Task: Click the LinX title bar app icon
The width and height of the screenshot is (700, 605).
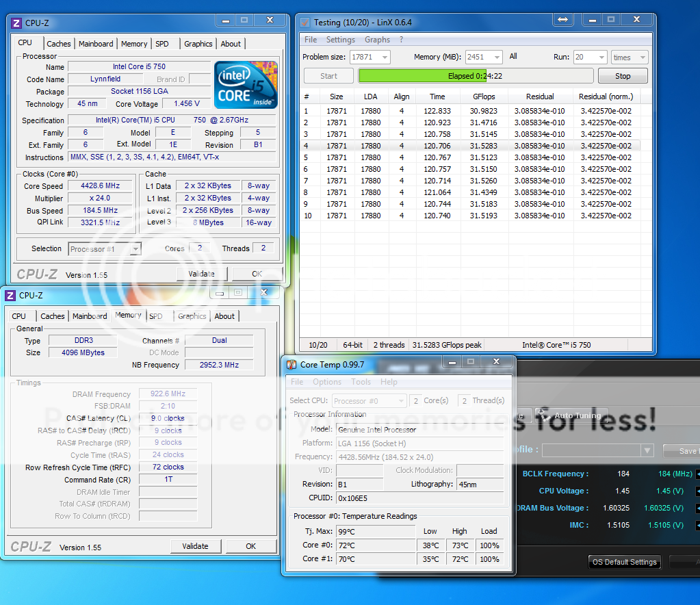Action: 305,23
